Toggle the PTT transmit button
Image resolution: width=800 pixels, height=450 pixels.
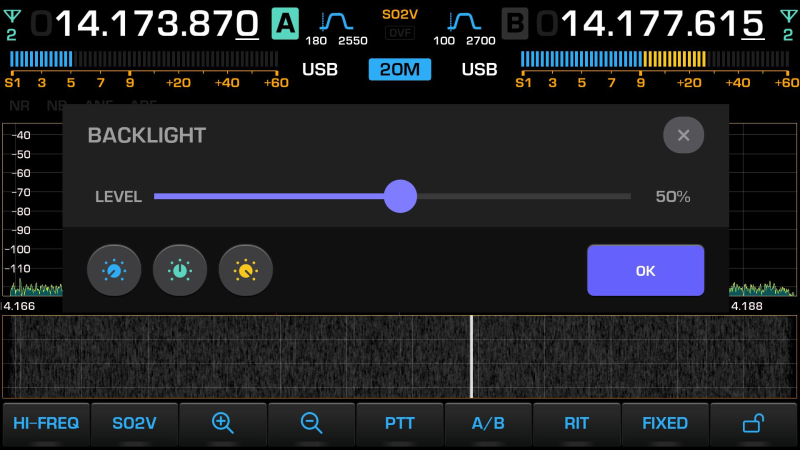(399, 423)
